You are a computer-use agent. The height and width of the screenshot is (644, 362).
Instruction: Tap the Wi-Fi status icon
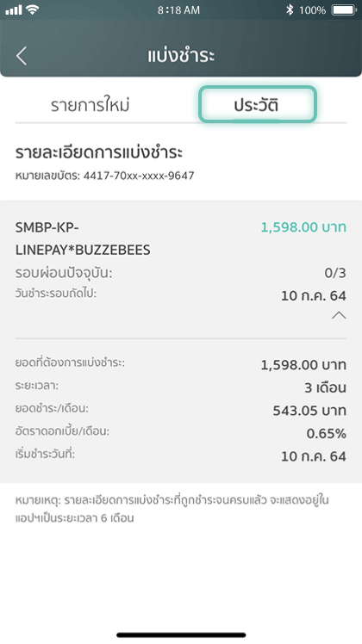tap(32, 9)
